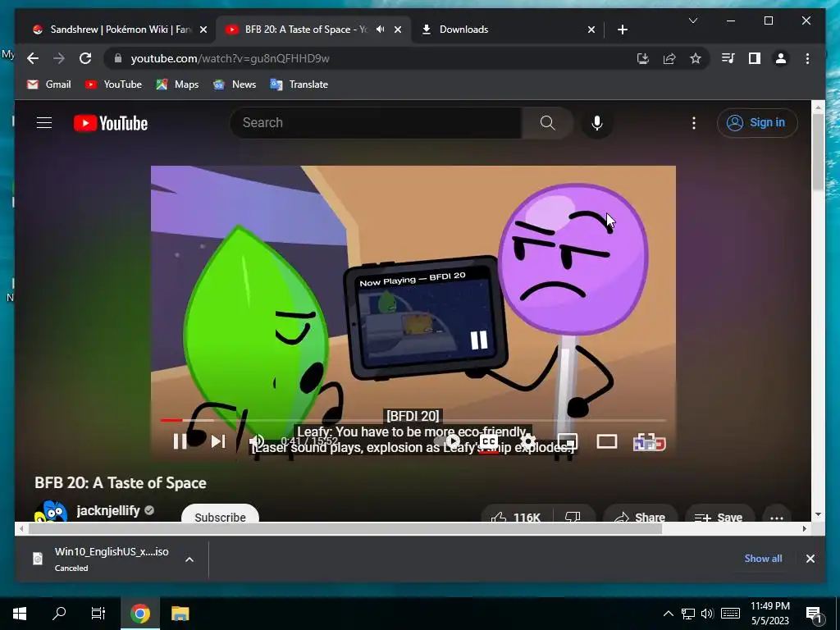Toggle Chrome side panel
The image size is (840, 630).
tap(755, 58)
